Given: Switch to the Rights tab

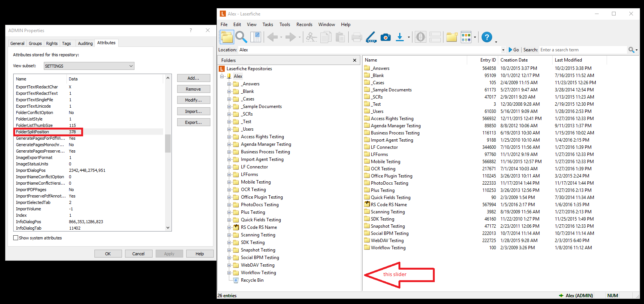Looking at the screenshot, I should 52,43.
